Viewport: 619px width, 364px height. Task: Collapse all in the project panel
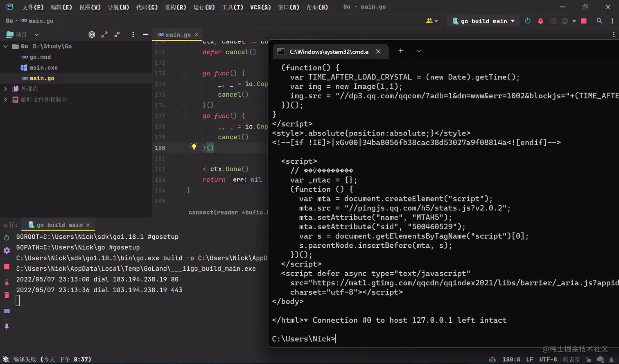117,34
